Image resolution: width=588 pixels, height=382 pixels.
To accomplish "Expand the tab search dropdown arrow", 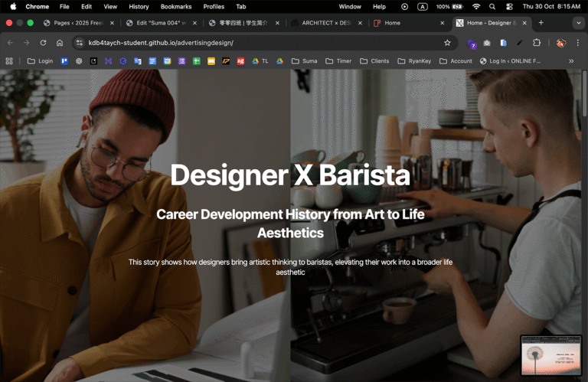I will [578, 23].
